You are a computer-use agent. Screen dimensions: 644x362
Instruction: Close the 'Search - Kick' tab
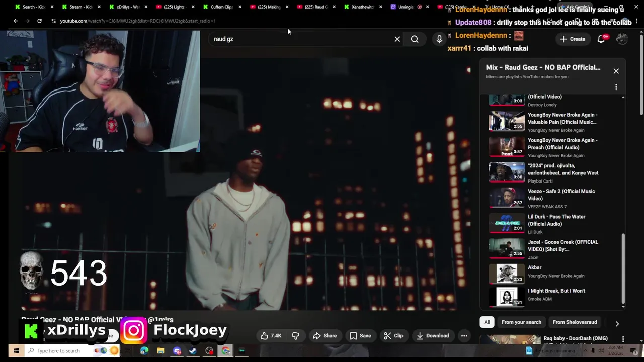pyautogui.click(x=51, y=7)
